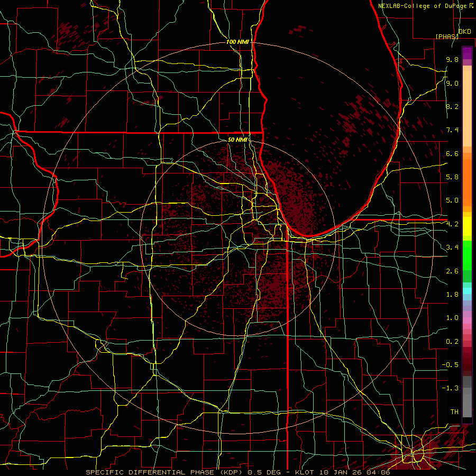This screenshot has width=476, height=476.
Task: Click the 50 NMI range ring label
Action: tap(237, 140)
